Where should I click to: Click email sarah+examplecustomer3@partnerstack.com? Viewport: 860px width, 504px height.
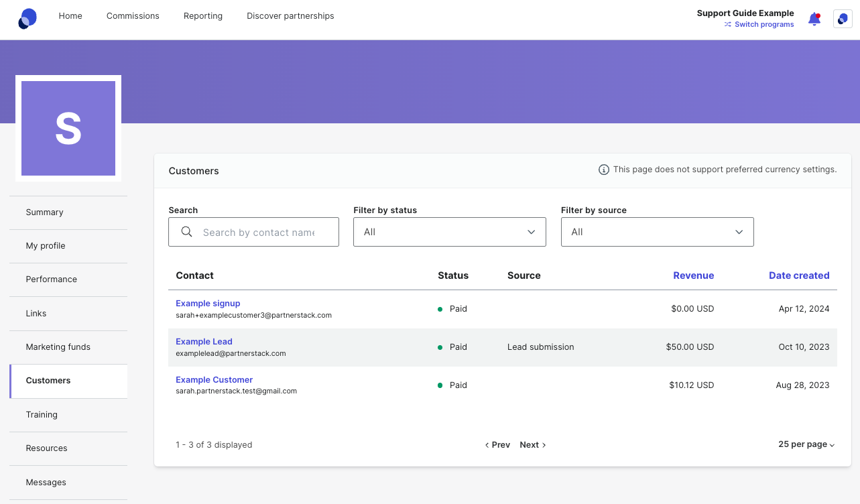tap(253, 315)
